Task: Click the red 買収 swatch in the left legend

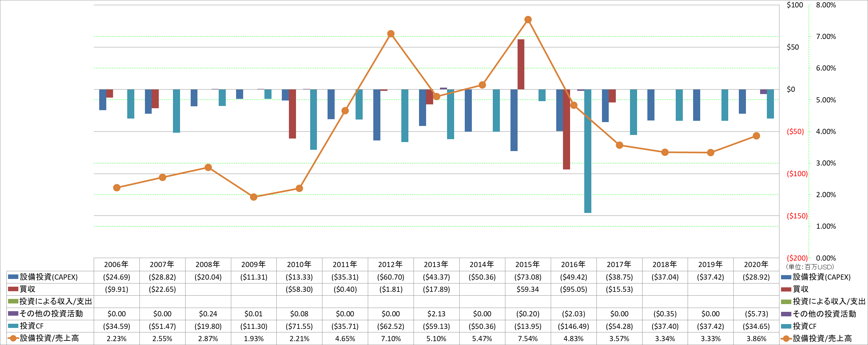Action: [13, 289]
